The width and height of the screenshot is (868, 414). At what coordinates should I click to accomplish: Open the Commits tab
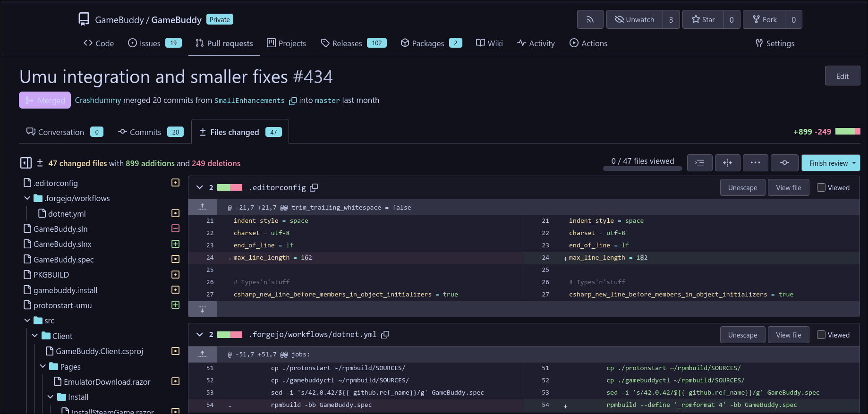(151, 132)
